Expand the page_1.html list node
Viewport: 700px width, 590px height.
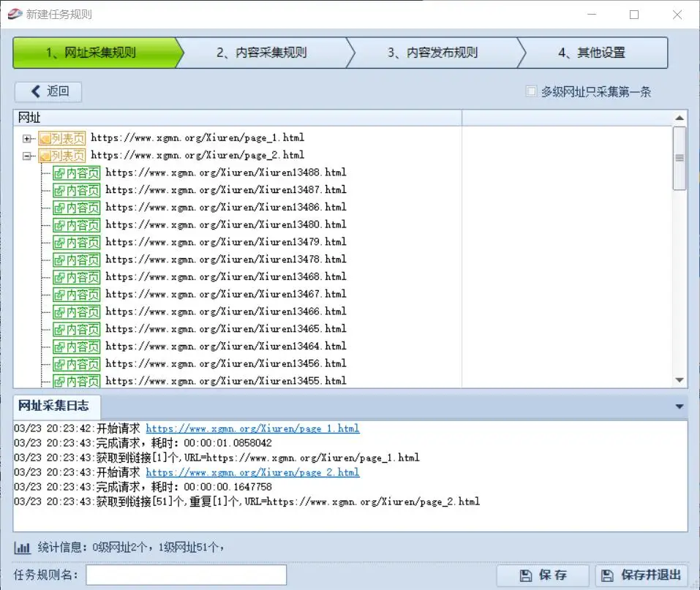(x=27, y=139)
